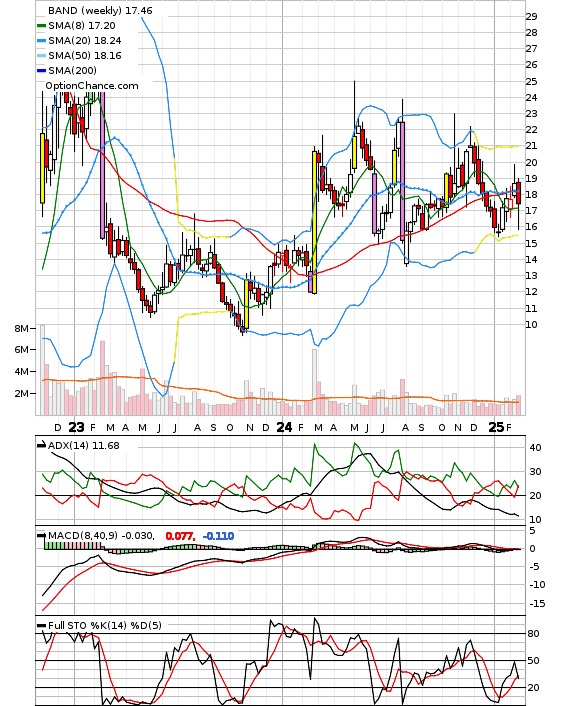The height and width of the screenshot is (706, 566).
Task: Click the 23 year marker on time axis
Action: 76,427
